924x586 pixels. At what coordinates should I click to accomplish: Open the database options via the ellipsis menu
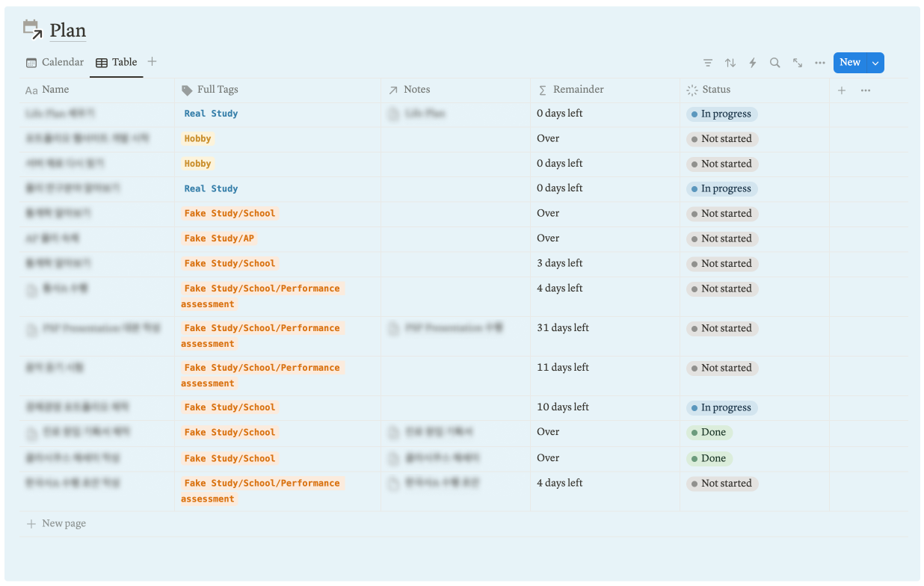819,63
